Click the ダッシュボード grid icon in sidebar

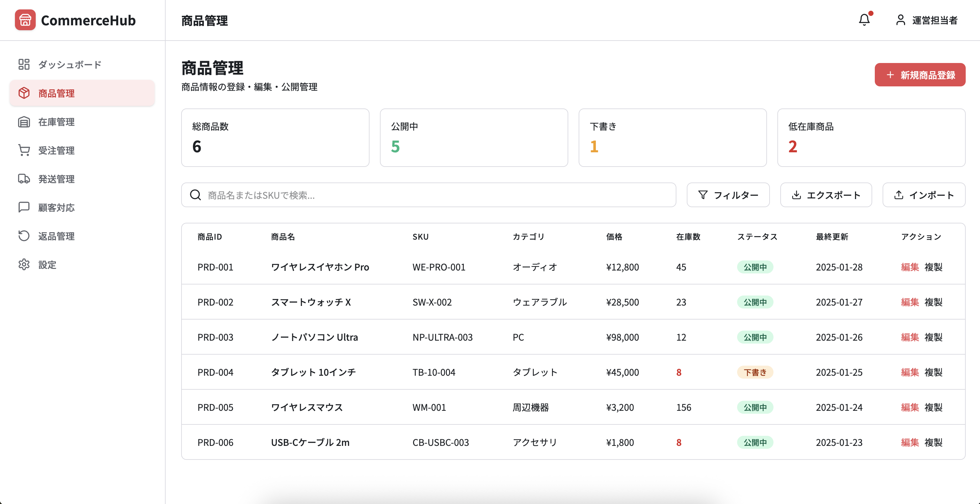[x=24, y=64]
